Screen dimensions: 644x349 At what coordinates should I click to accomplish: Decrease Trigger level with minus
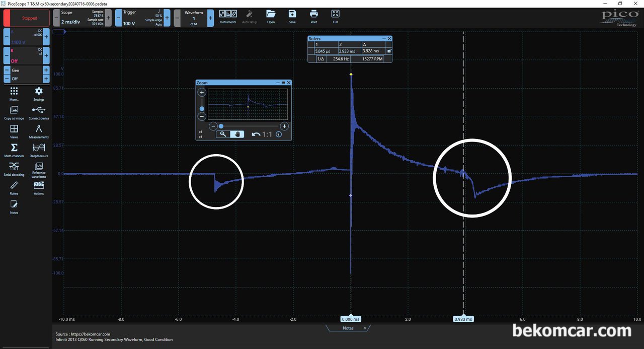click(x=118, y=18)
